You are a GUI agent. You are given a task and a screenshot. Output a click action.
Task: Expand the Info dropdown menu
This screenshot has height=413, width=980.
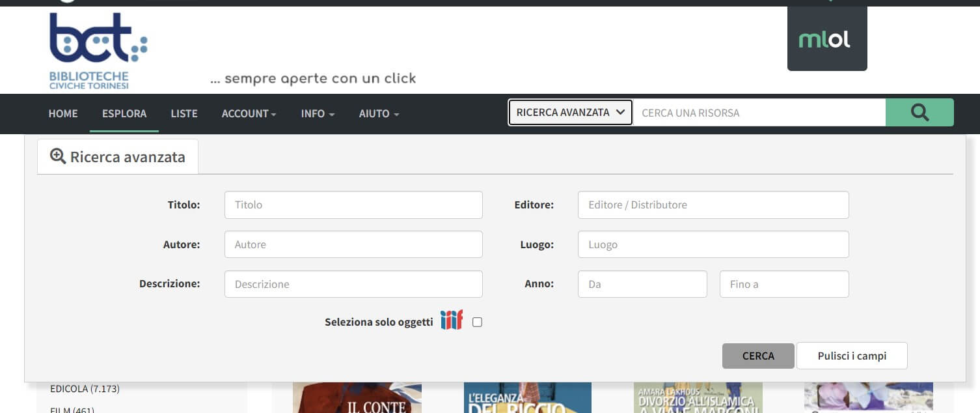pos(318,113)
